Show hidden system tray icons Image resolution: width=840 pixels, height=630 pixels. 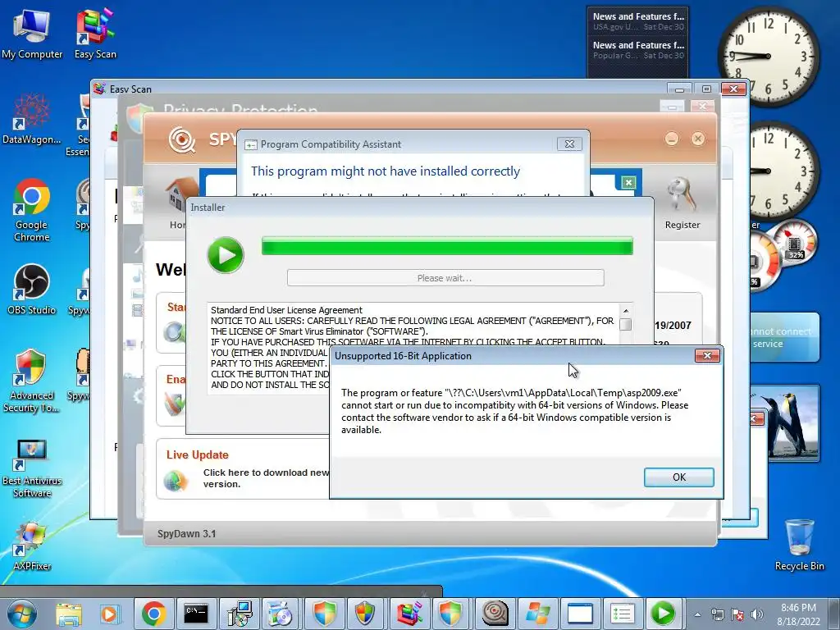pos(697,614)
